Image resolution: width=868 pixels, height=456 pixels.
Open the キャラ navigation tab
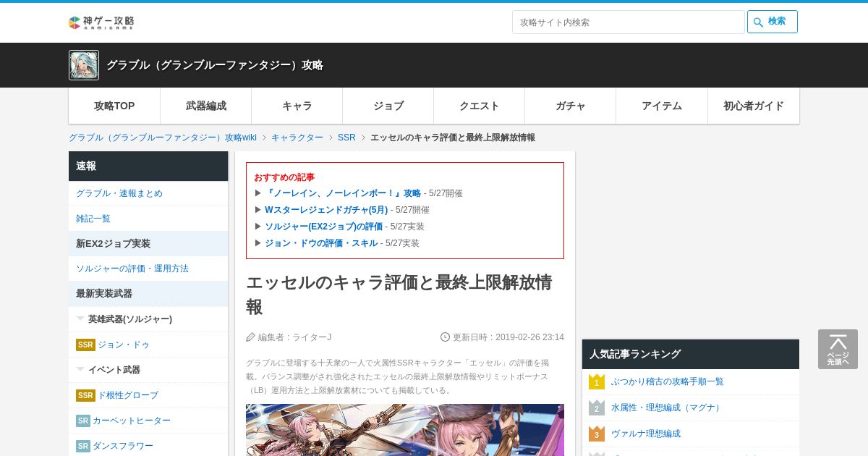click(x=297, y=106)
